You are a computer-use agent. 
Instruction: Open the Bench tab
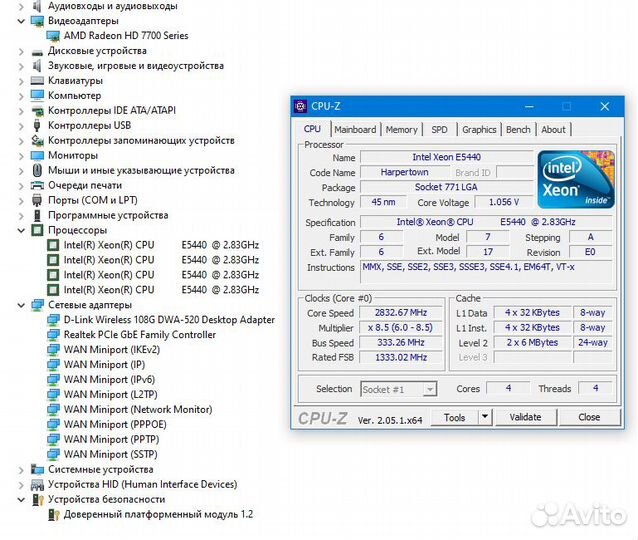pos(518,130)
